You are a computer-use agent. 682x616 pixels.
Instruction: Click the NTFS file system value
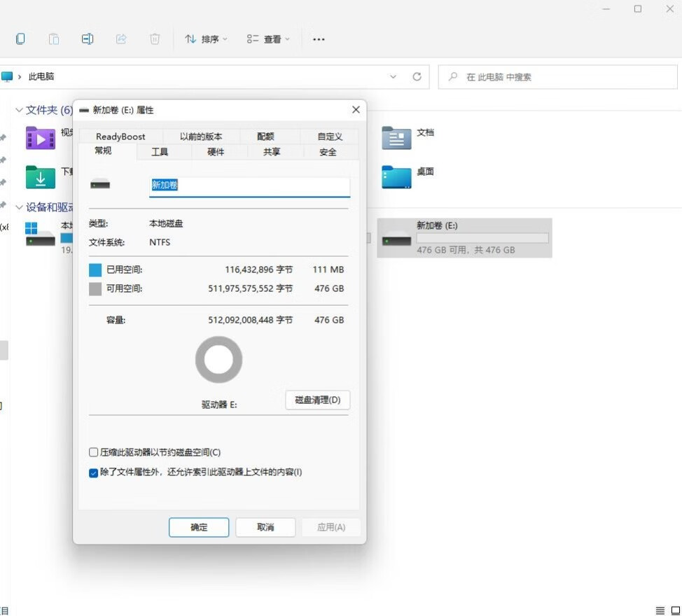[x=160, y=242]
